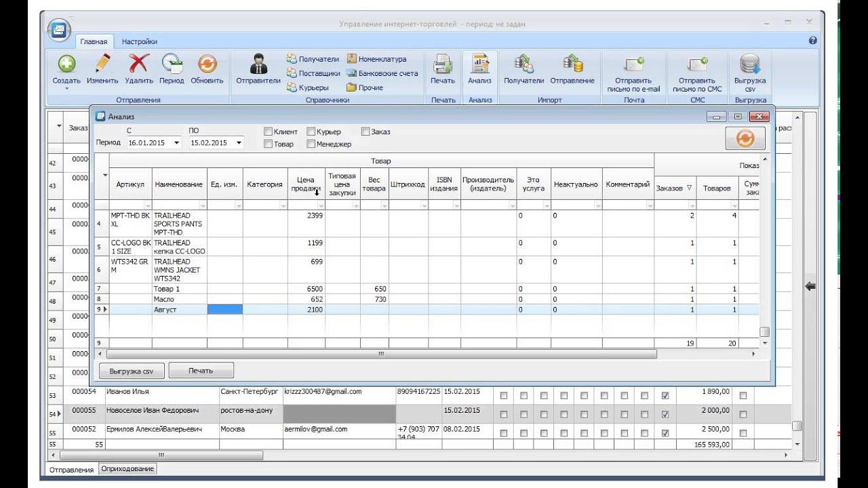Click the red Удалить delete icon
This screenshot has height=488, width=868.
[139, 64]
